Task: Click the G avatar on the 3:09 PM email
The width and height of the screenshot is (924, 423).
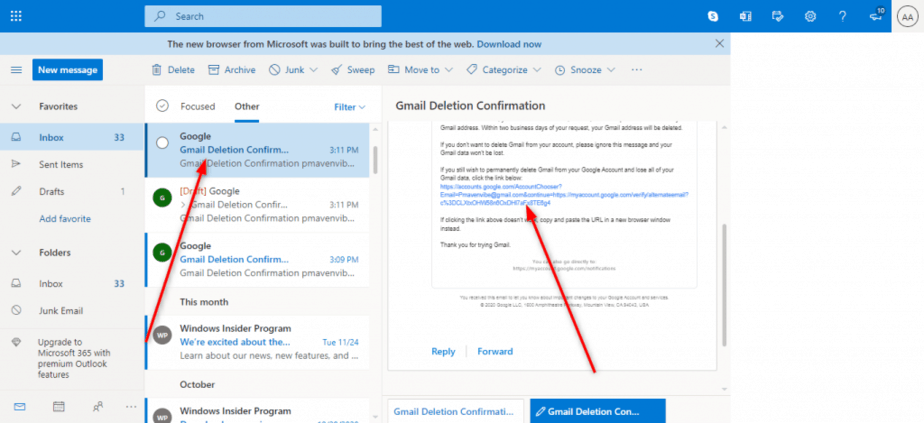Action: tap(162, 253)
